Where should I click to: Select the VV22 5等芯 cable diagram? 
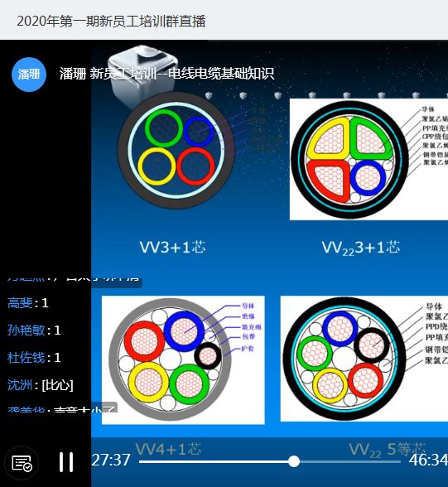click(364, 359)
